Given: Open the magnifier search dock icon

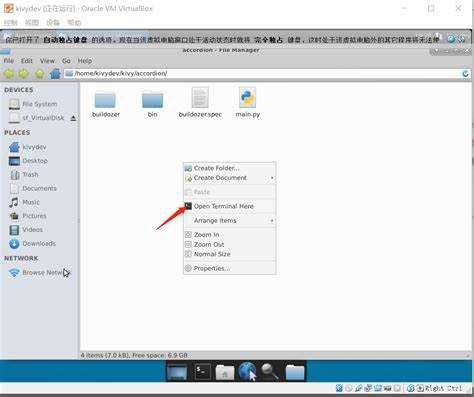Looking at the screenshot, I should pyautogui.click(x=270, y=371).
